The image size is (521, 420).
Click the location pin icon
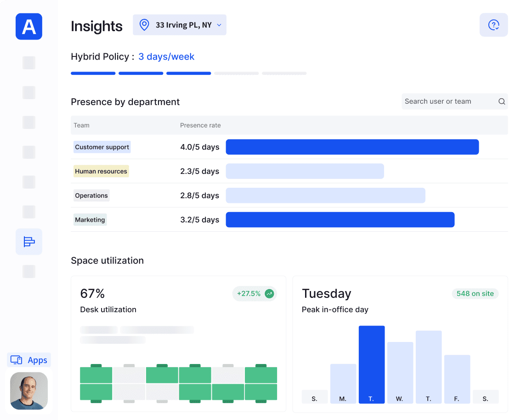coord(144,25)
